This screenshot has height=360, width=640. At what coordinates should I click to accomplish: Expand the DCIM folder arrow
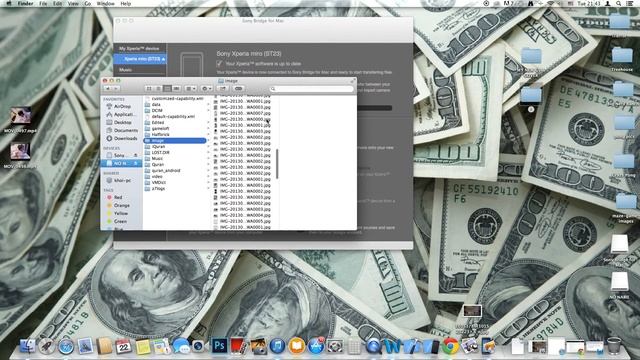208,111
